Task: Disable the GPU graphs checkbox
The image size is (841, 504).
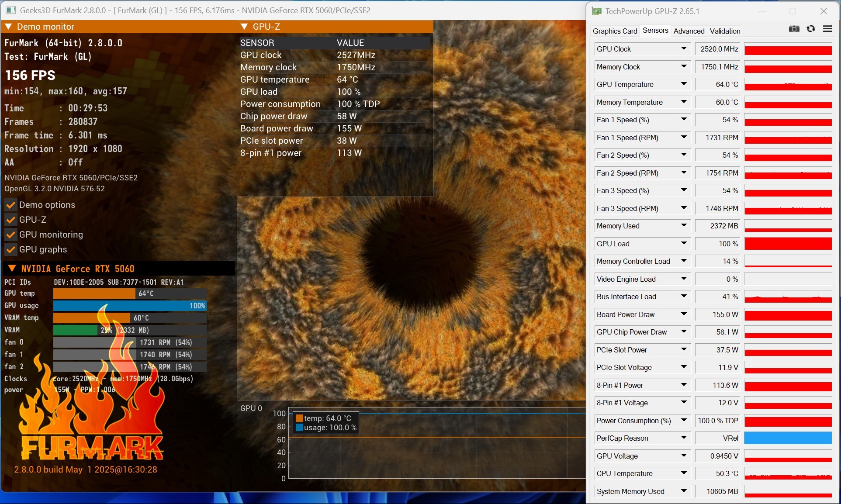Action: (x=10, y=249)
